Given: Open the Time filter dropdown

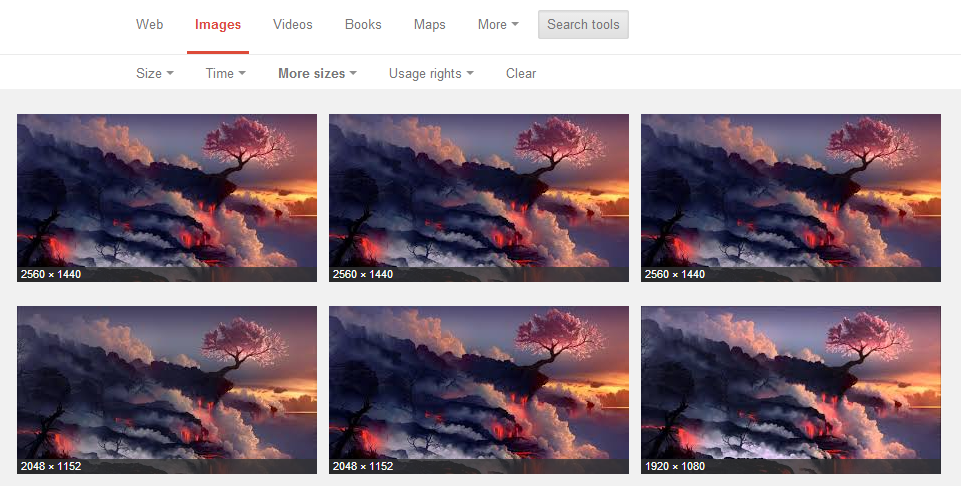Looking at the screenshot, I should coord(226,74).
